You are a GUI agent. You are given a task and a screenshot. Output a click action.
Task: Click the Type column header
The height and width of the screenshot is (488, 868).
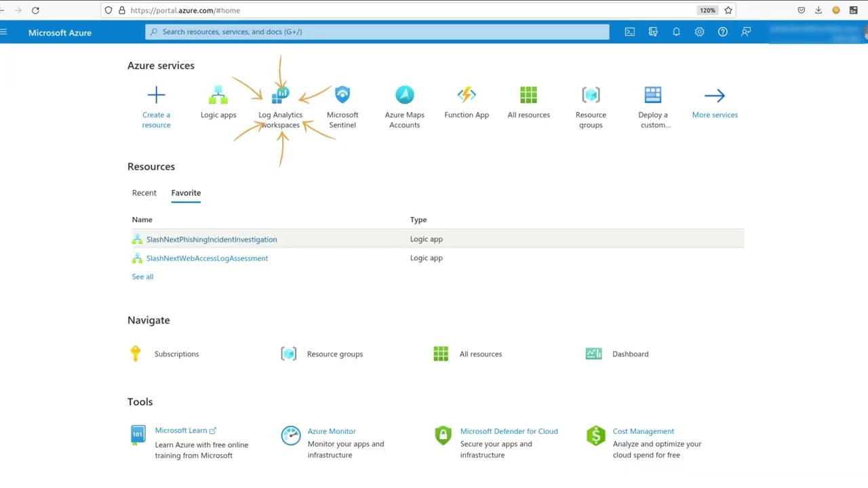point(418,220)
